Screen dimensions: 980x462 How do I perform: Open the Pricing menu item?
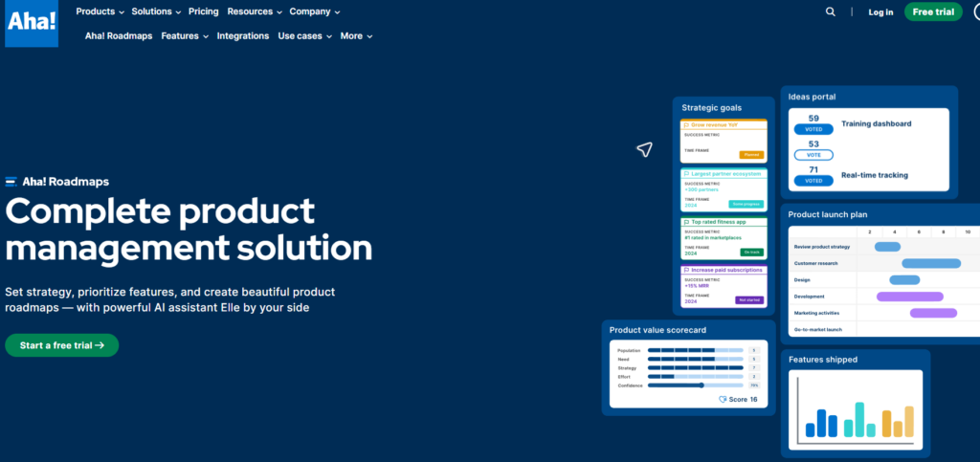coord(204,11)
